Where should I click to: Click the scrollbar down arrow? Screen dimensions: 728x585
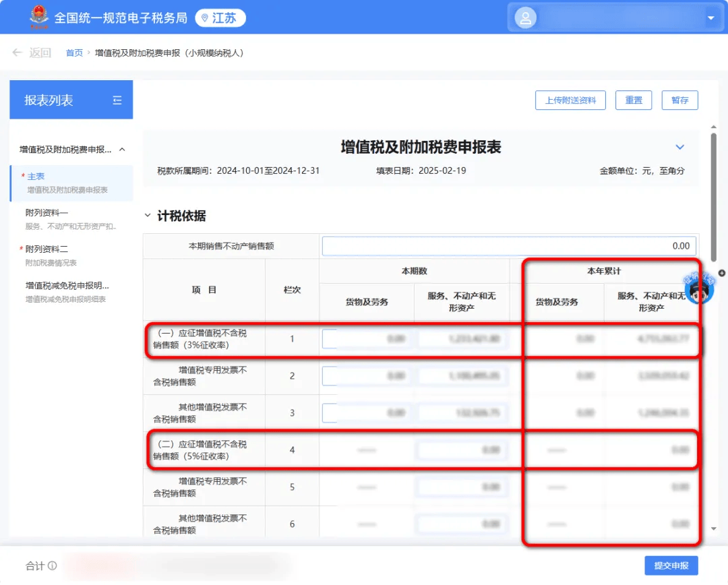pyautogui.click(x=714, y=529)
